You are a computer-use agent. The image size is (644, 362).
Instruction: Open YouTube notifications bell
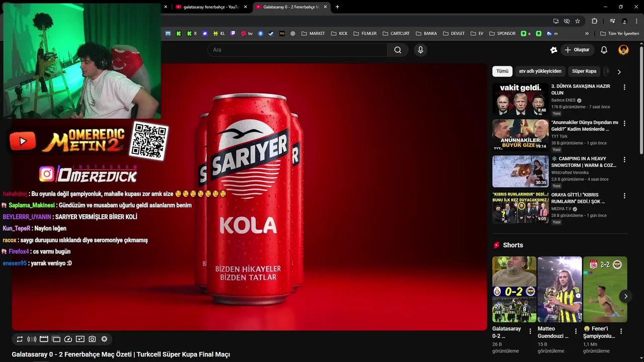tap(604, 50)
